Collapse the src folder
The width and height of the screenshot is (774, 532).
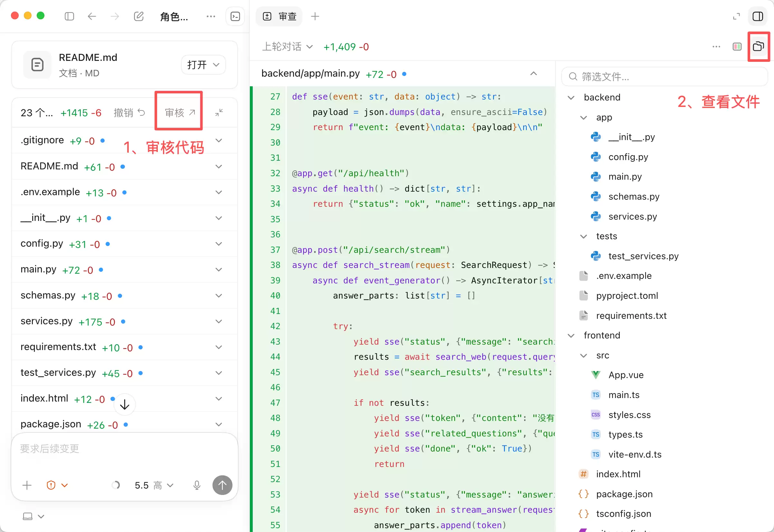coord(583,356)
